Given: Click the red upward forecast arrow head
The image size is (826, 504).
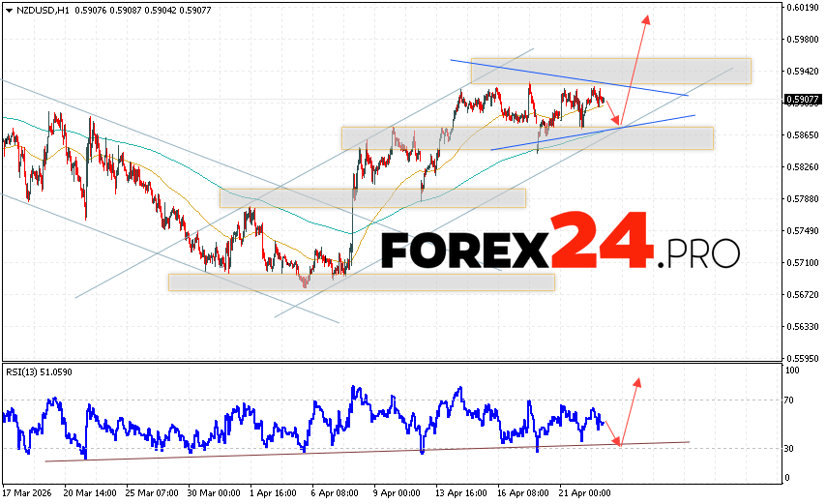Looking at the screenshot, I should [x=646, y=19].
